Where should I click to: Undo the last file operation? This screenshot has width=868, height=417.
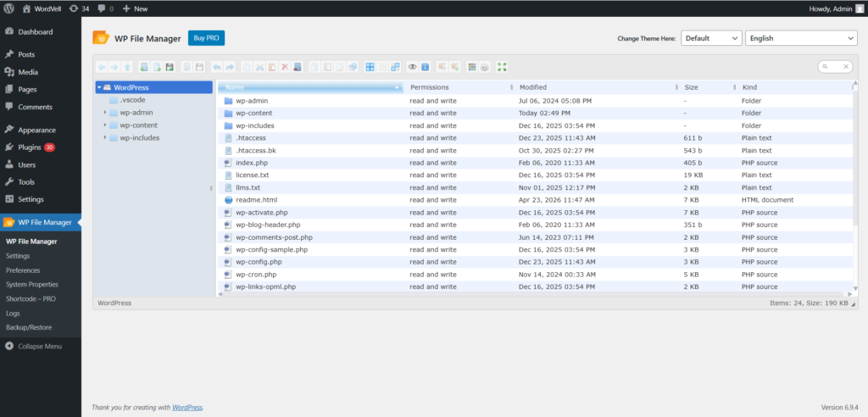tap(216, 67)
